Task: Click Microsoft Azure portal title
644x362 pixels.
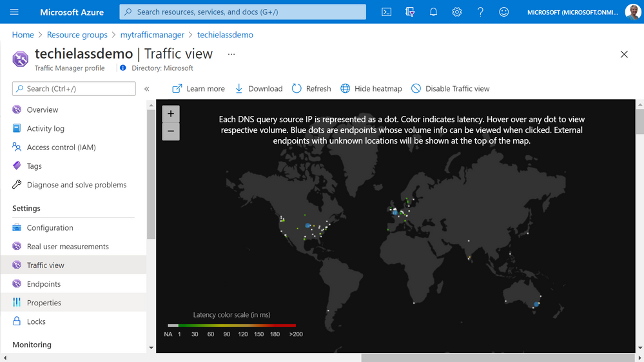Action: click(x=72, y=12)
